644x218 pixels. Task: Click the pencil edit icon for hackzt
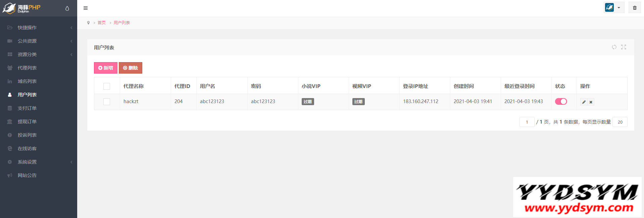584,102
